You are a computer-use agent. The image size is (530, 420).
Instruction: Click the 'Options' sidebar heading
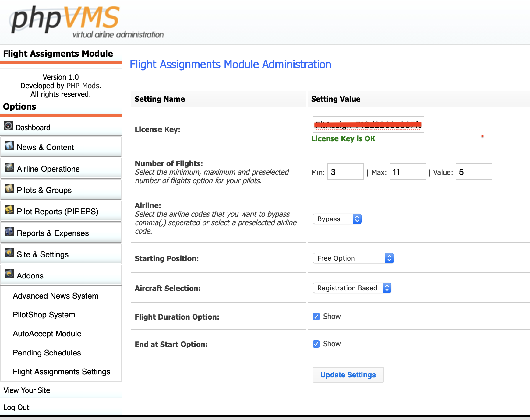(19, 107)
